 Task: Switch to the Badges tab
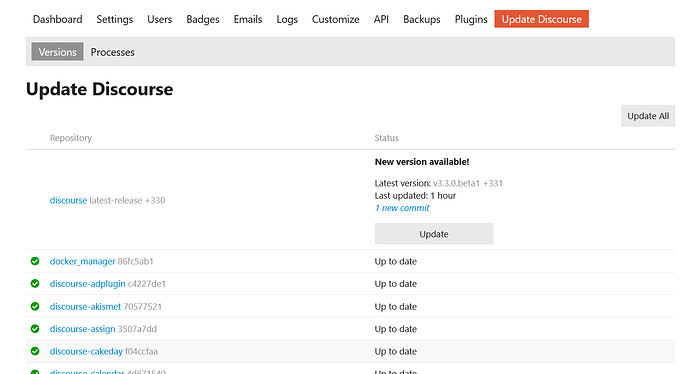tap(203, 19)
